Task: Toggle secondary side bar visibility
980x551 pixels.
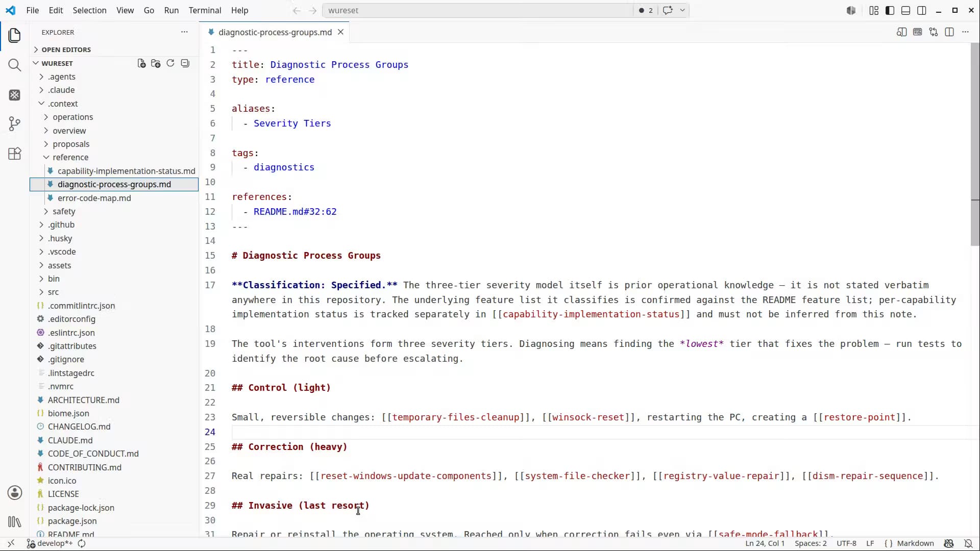Action: tap(922, 10)
